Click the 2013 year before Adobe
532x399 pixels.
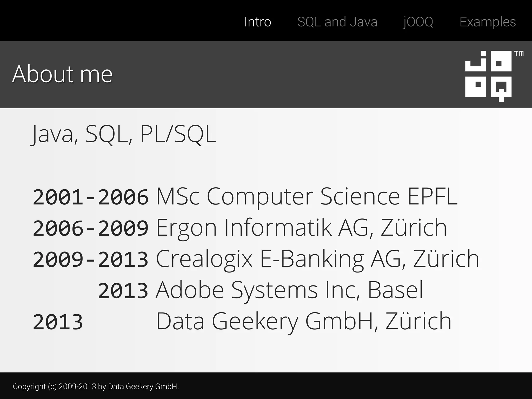tap(123, 291)
